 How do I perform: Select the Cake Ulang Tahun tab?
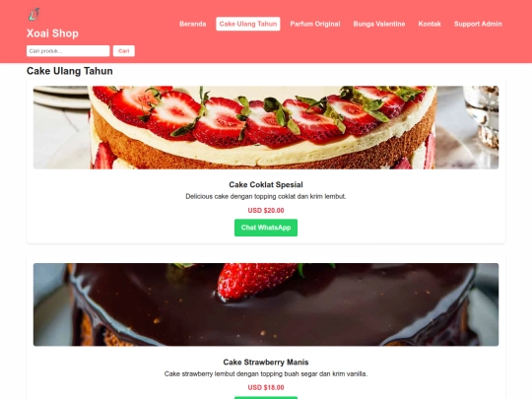point(248,24)
